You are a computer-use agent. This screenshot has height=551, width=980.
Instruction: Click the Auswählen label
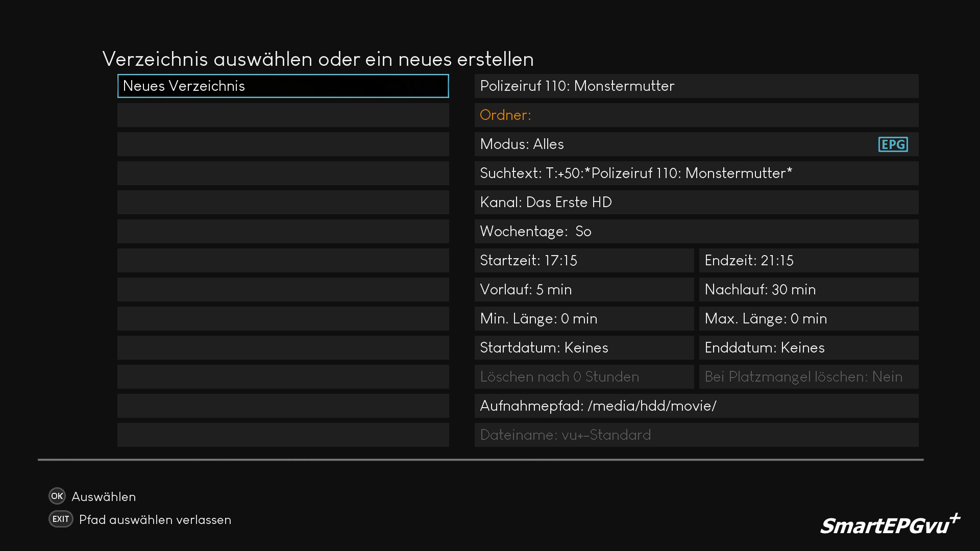(x=104, y=497)
